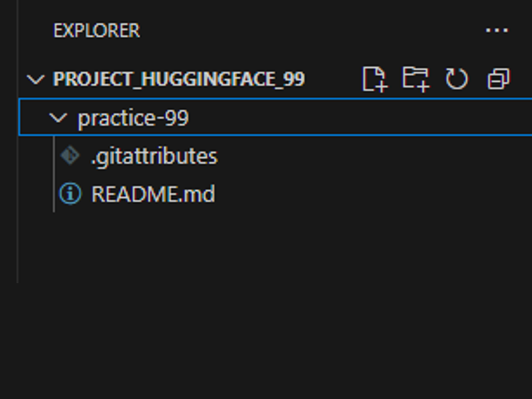This screenshot has width=532, height=399.
Task: Collapse the PROJECT_HUGGINGFACE_99 section chevron
Action: click(x=35, y=79)
